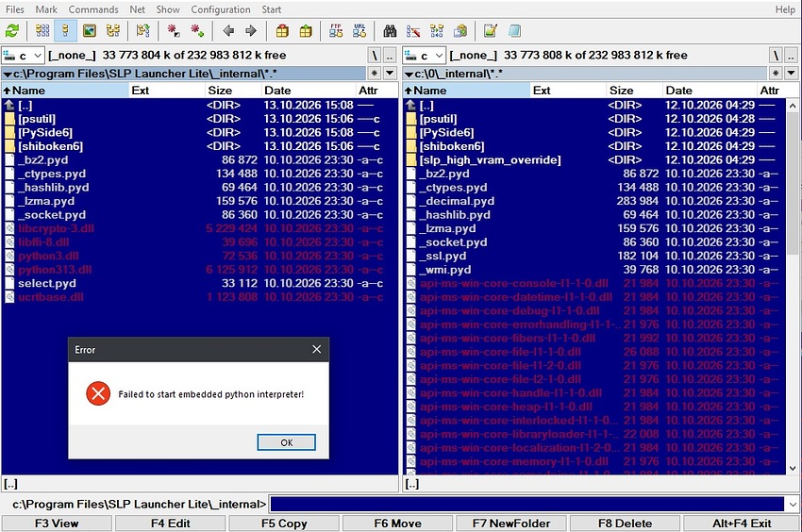The height and width of the screenshot is (532, 802).
Task: Sort left panel by Name column
Action: 65,91
